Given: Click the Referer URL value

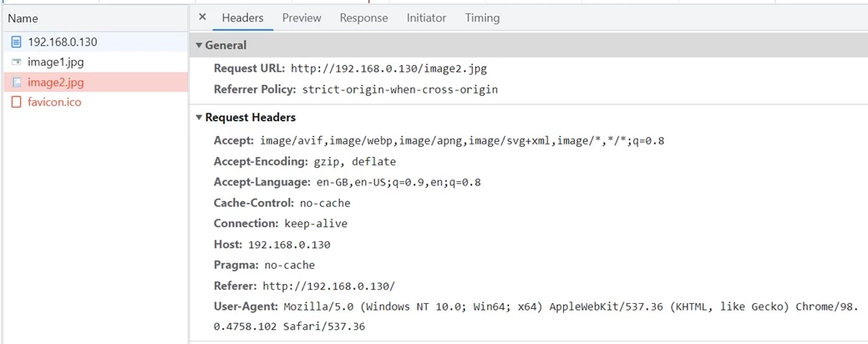Looking at the screenshot, I should click(329, 286).
